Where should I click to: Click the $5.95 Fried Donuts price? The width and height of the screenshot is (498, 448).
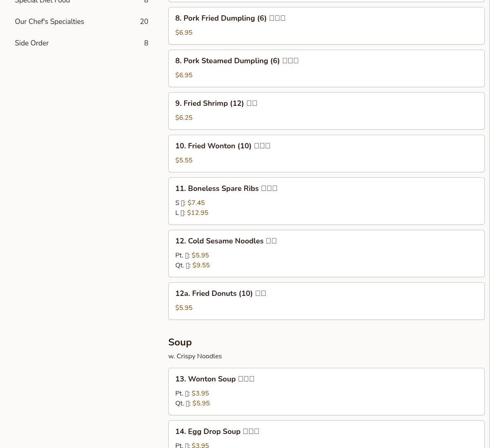pos(184,308)
